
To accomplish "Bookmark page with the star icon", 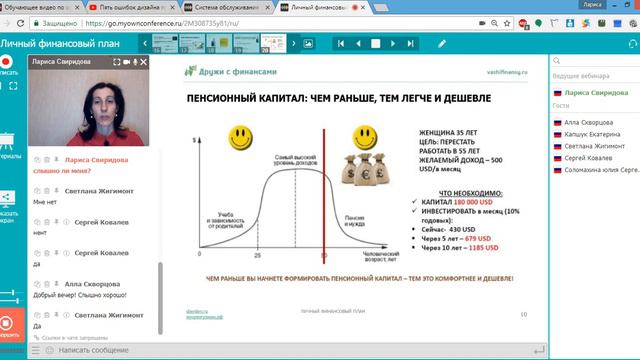I will point(507,23).
